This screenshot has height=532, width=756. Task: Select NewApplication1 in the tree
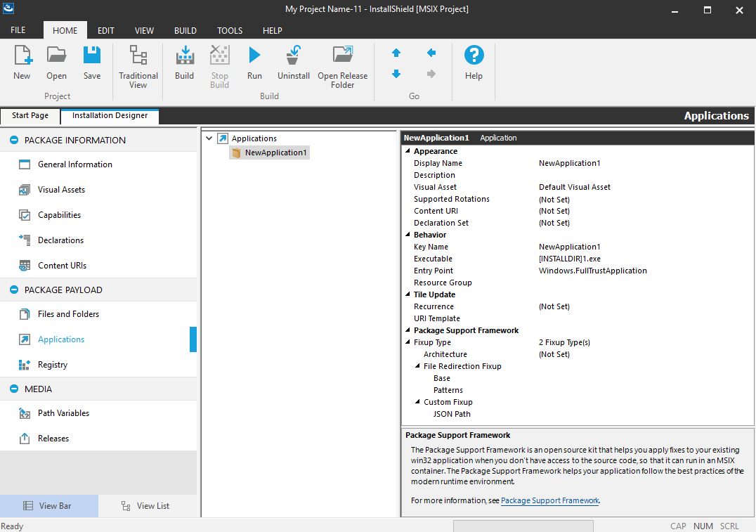(x=275, y=153)
